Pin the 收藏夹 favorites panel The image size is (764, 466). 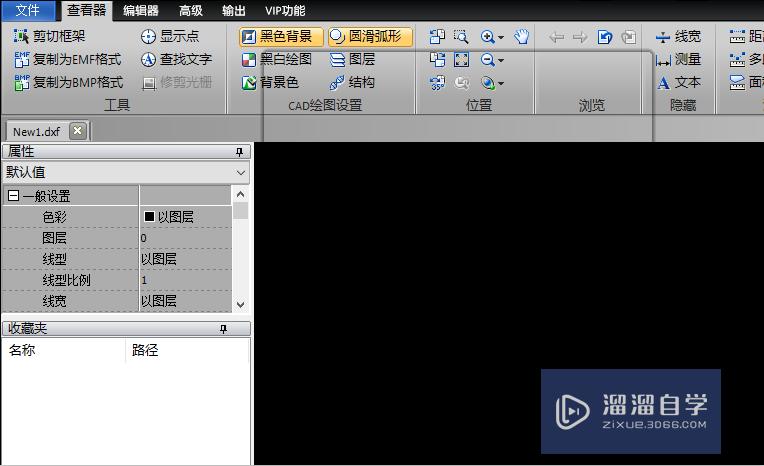(x=223, y=329)
